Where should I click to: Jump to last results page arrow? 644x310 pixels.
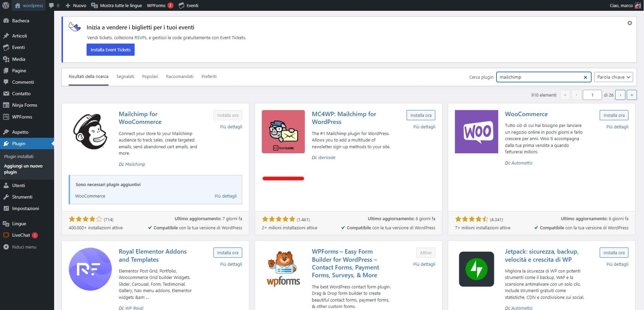pyautogui.click(x=632, y=95)
